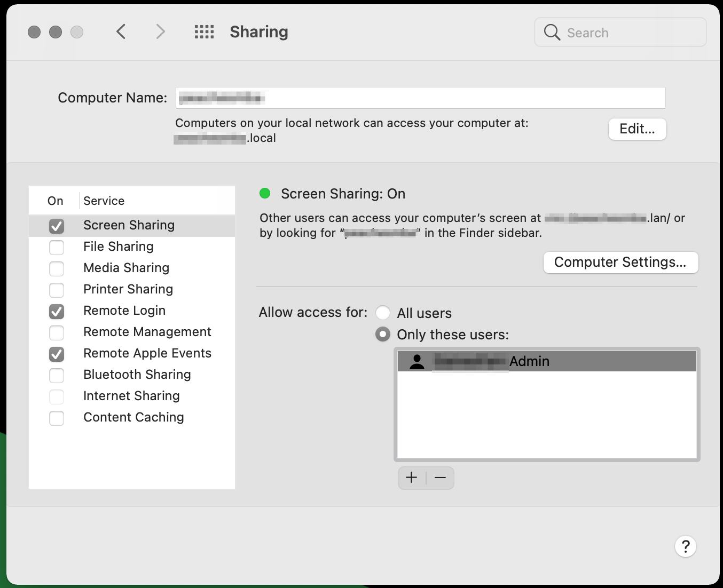Click the user silhouette icon beside Admin
The height and width of the screenshot is (588, 723).
pos(416,361)
